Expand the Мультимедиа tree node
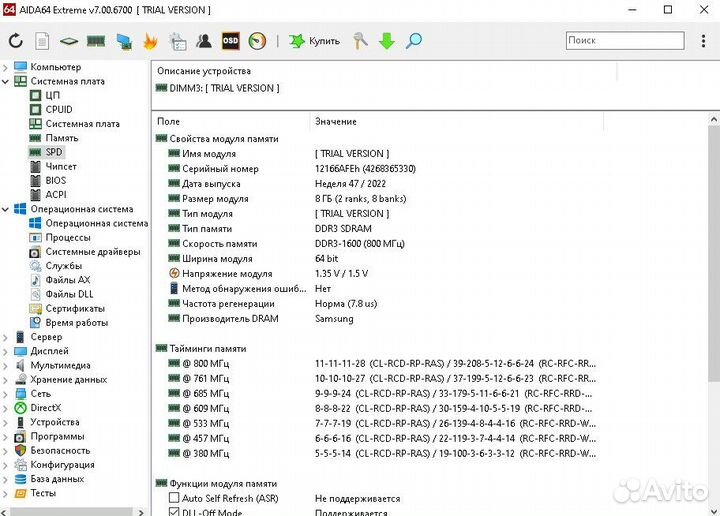The height and width of the screenshot is (516, 720). tap(6, 366)
